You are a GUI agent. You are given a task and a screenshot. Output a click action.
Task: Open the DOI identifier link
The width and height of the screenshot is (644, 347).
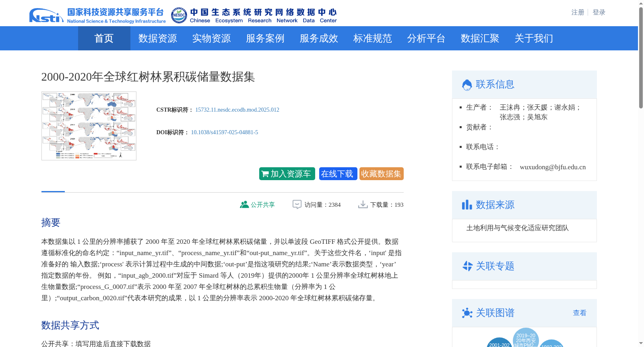(224, 132)
